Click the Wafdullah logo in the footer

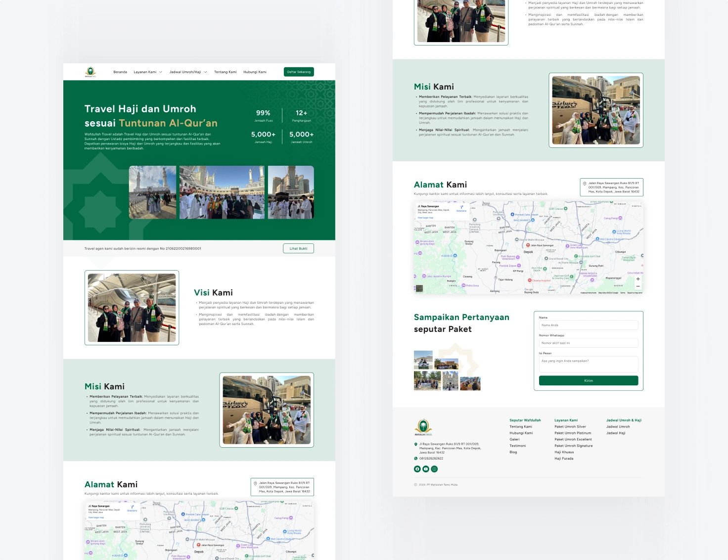click(423, 427)
